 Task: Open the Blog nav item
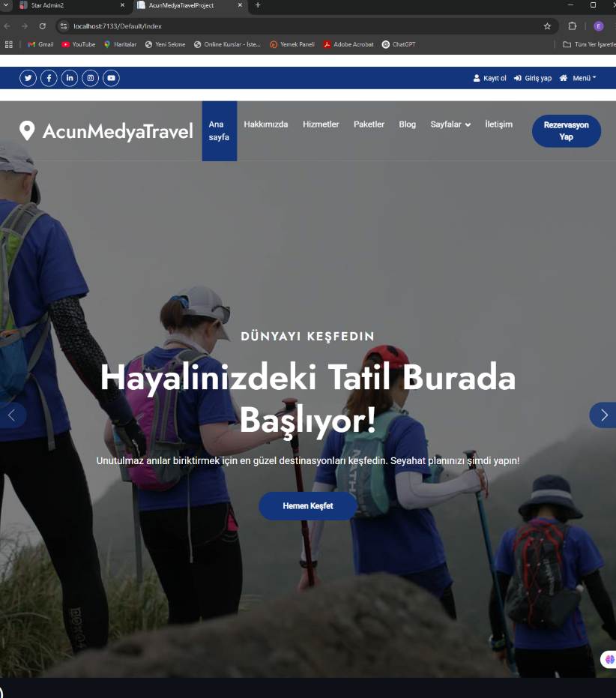pos(407,124)
